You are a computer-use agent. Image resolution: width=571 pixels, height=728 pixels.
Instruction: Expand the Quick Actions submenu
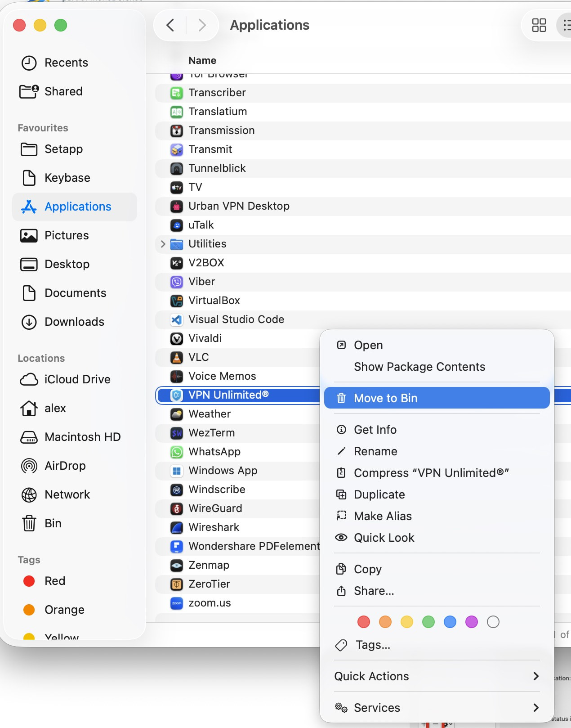(436, 676)
